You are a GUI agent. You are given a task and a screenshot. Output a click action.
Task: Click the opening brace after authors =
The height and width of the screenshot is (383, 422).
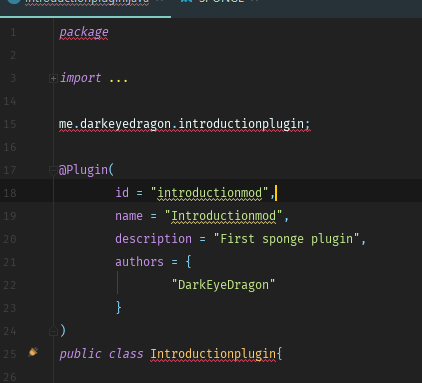pyautogui.click(x=188, y=262)
